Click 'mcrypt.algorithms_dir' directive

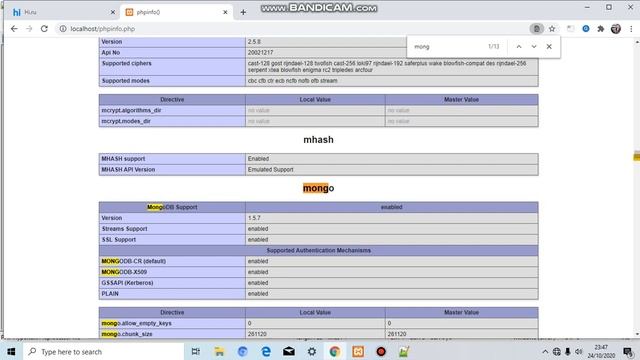(131, 111)
